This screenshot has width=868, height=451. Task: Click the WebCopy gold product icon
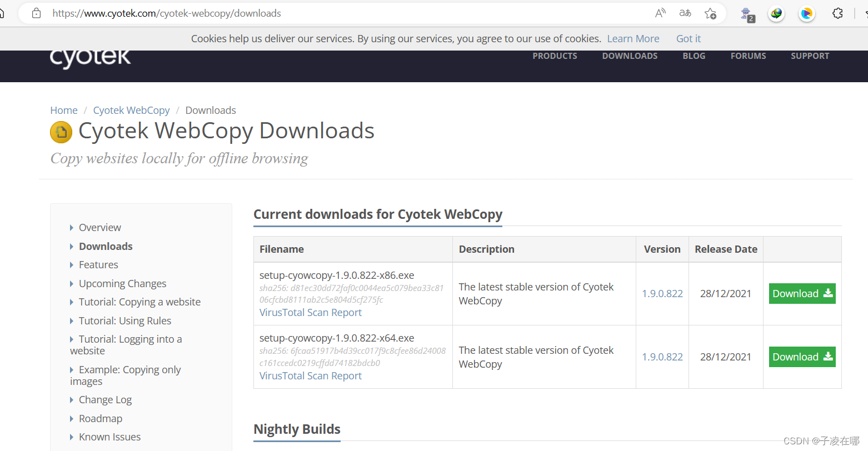pos(61,132)
